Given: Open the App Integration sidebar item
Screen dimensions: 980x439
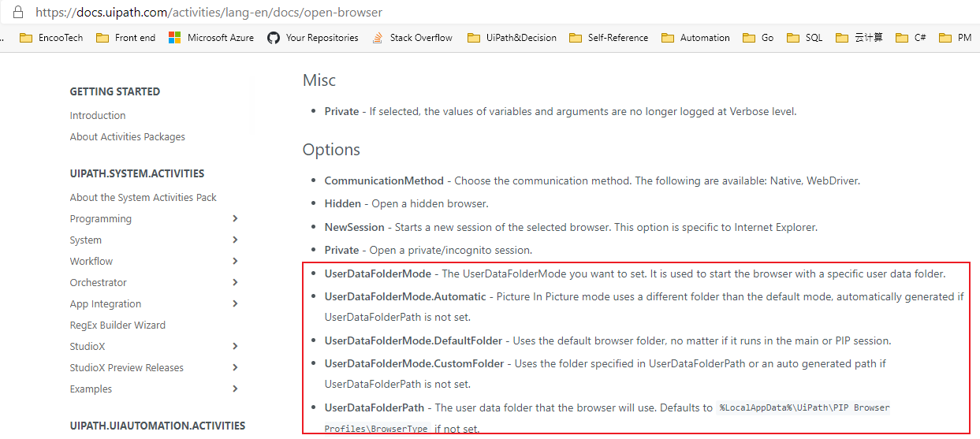Looking at the screenshot, I should click(x=106, y=303).
